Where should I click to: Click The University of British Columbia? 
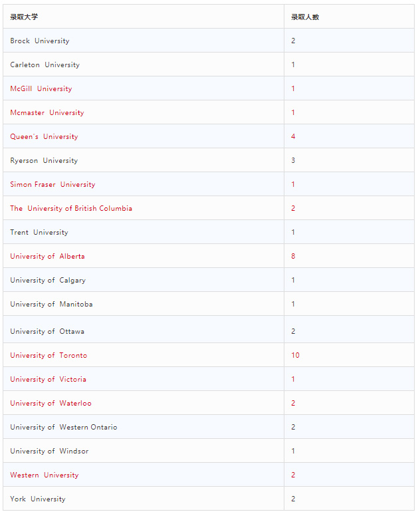coord(71,208)
